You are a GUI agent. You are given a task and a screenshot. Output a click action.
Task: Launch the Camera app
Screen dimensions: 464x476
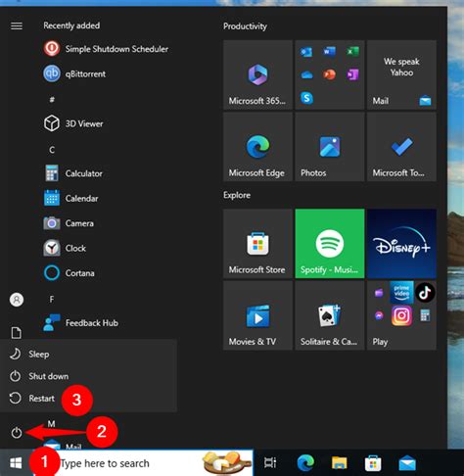(x=69, y=223)
